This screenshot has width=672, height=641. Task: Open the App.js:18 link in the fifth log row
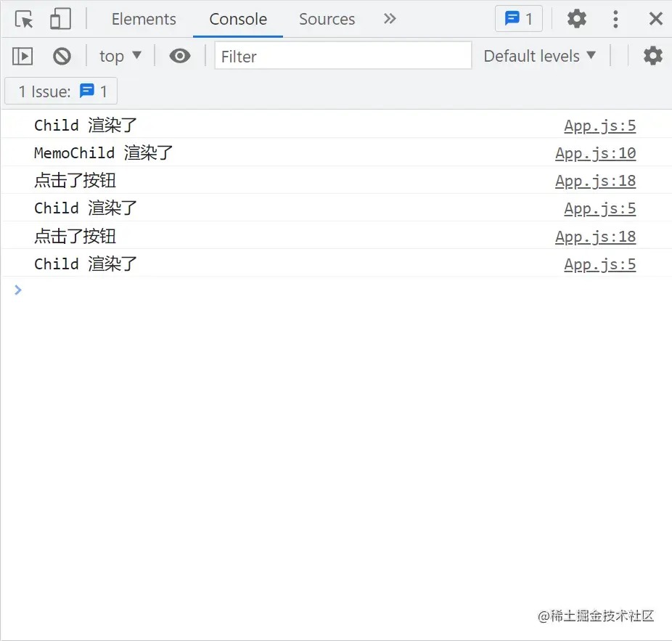[x=595, y=237]
